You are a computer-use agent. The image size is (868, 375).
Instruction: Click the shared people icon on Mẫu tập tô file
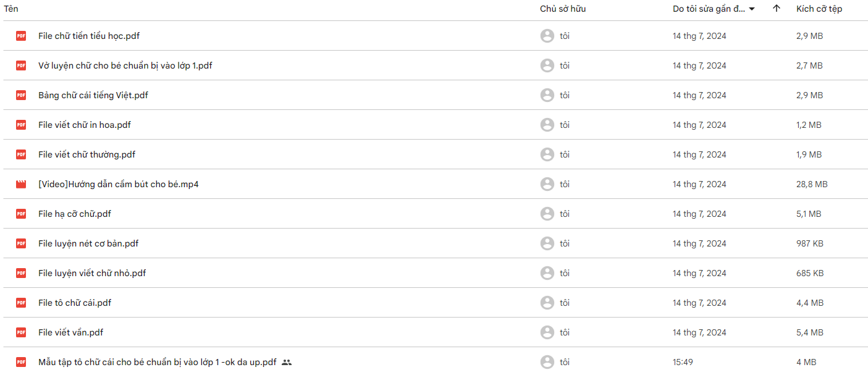286,362
